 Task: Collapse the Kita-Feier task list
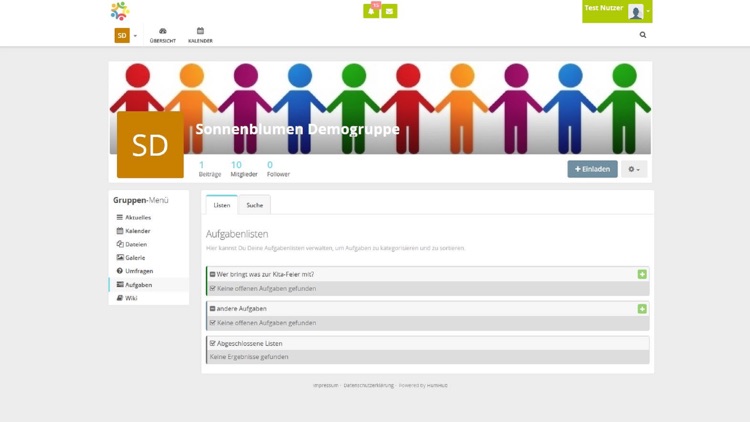[x=212, y=274]
